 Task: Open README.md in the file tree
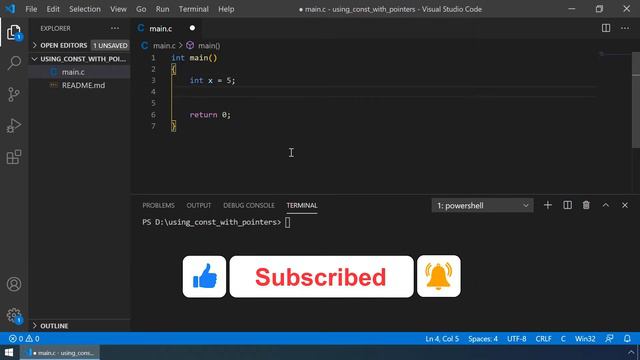coord(83,85)
